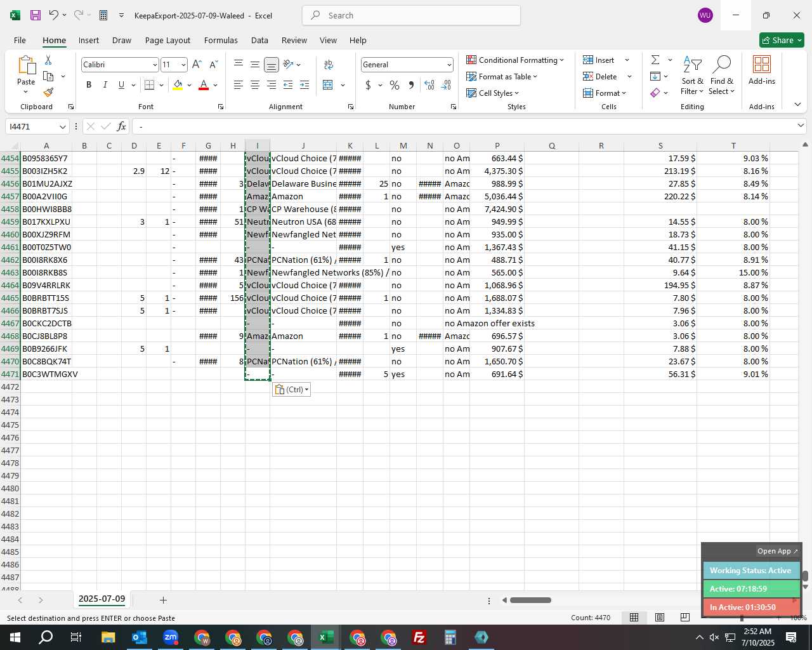Decrease font size with smaller A icon

(x=213, y=65)
